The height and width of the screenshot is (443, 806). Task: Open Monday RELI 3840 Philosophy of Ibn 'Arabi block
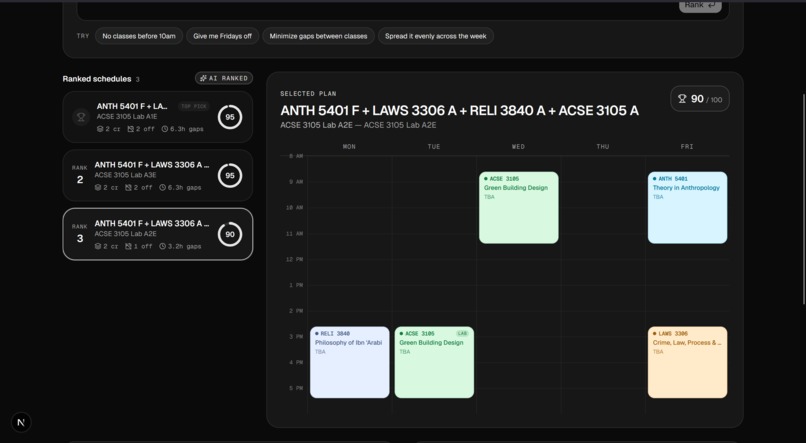(350, 362)
